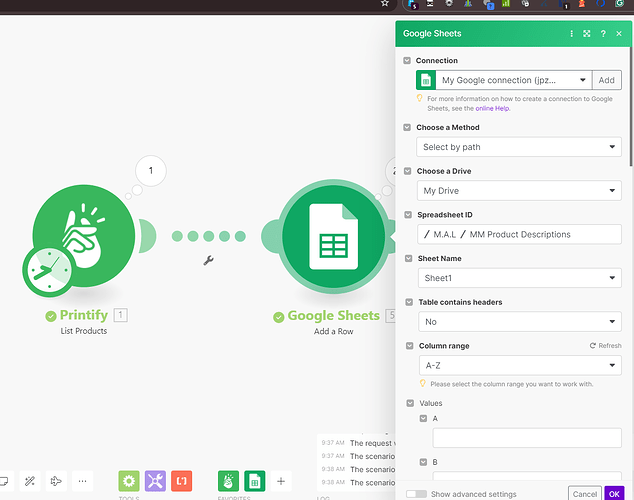The height and width of the screenshot is (500, 634).
Task: Open the Select by path method dropdown
Action: click(519, 147)
